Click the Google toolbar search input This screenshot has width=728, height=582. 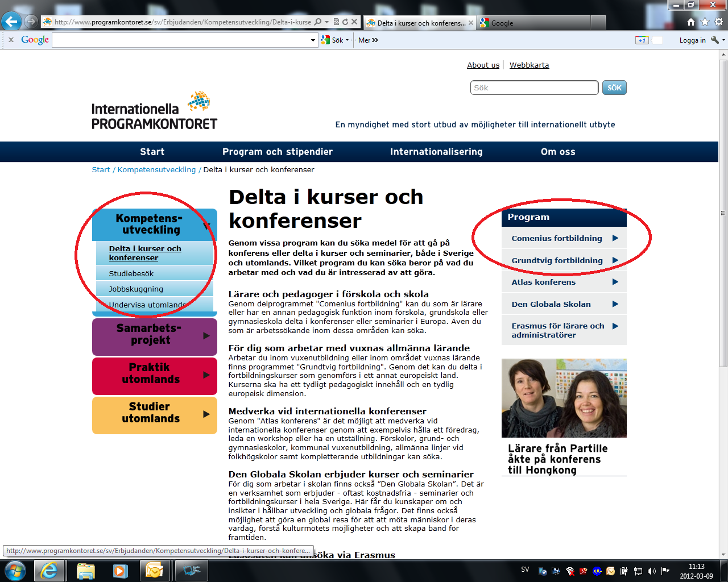coord(181,40)
